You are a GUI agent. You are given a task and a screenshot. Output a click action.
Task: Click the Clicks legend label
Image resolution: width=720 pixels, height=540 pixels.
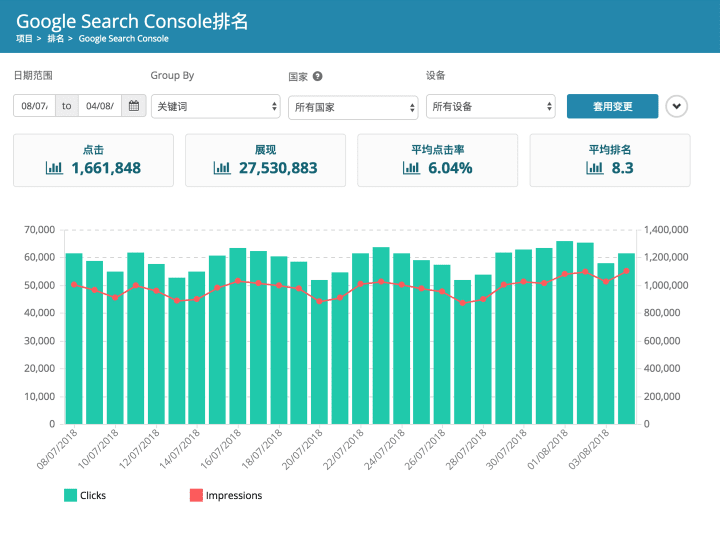[x=93, y=495]
